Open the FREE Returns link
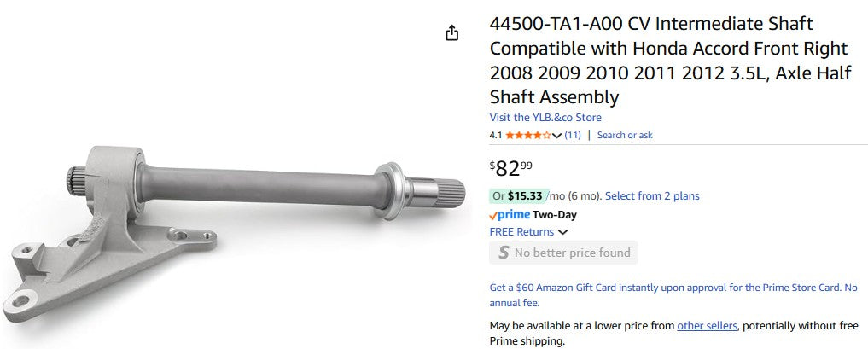Image resolution: width=868 pixels, height=349 pixels. pos(521,232)
